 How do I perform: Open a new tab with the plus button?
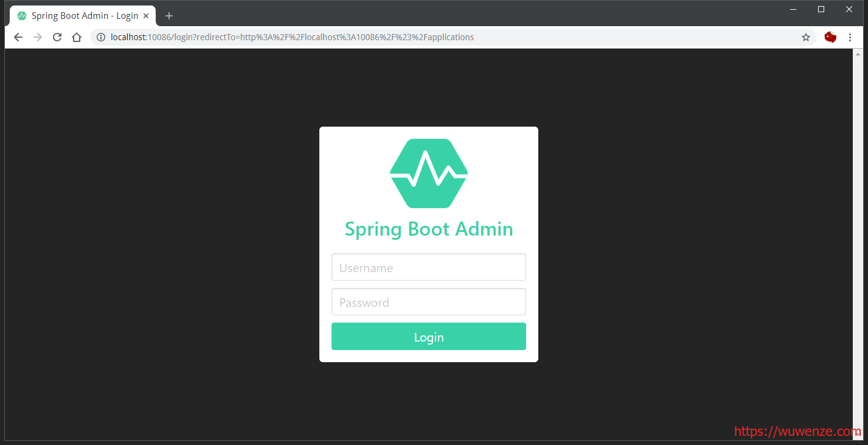pos(169,16)
